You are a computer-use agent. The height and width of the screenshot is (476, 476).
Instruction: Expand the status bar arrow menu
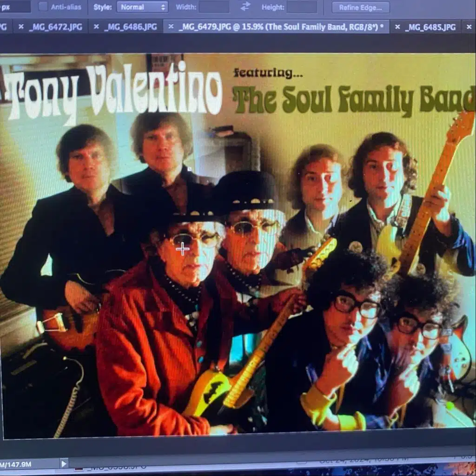tap(64, 463)
